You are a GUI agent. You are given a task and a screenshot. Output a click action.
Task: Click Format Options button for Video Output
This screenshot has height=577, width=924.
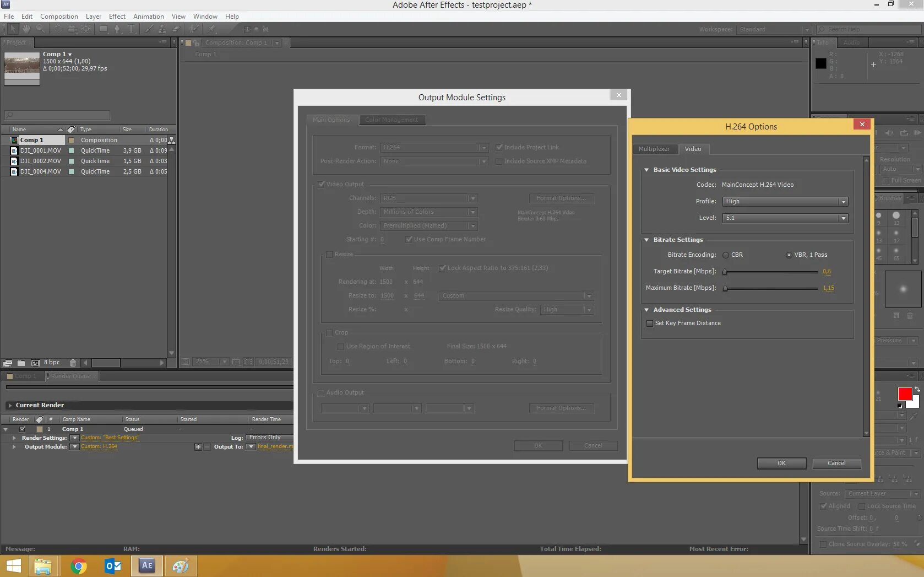pos(561,198)
